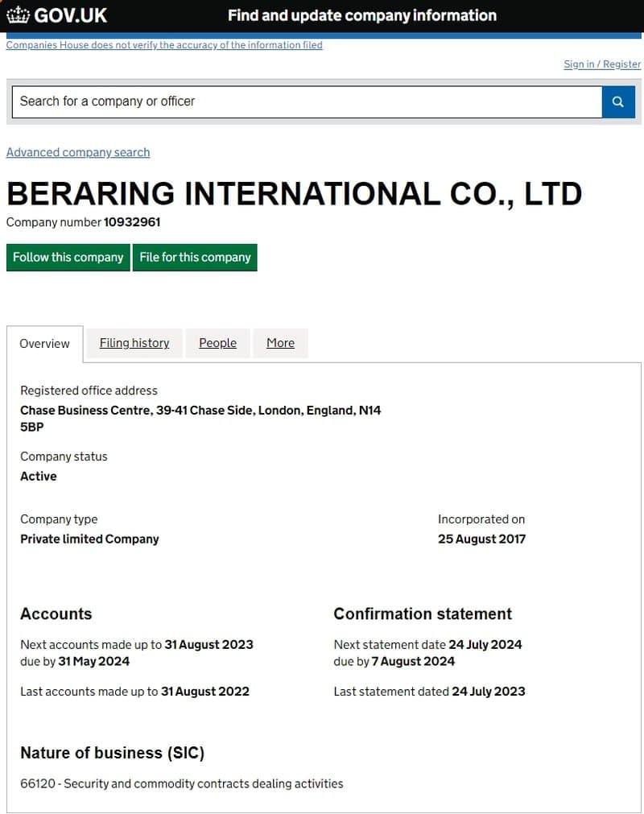This screenshot has height=814, width=644.
Task: Stay on the Overview tab
Action: 45,344
